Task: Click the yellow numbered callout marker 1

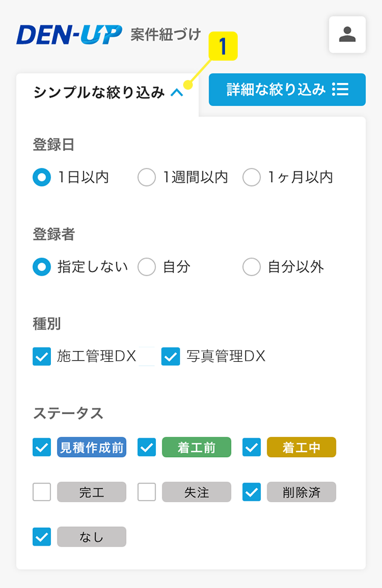Action: [x=223, y=46]
